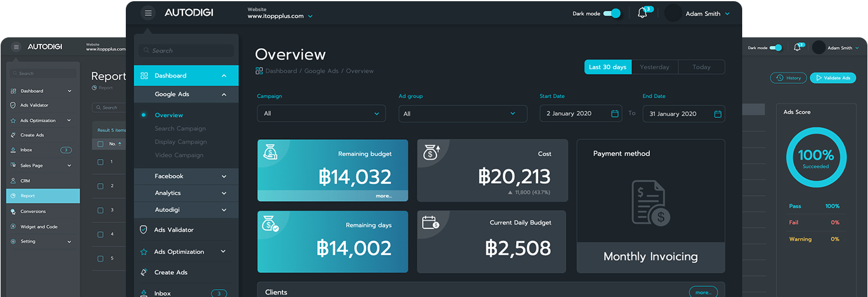Image resolution: width=868 pixels, height=297 pixels.
Task: Check row 2 checkbox in Report table
Action: 101,186
